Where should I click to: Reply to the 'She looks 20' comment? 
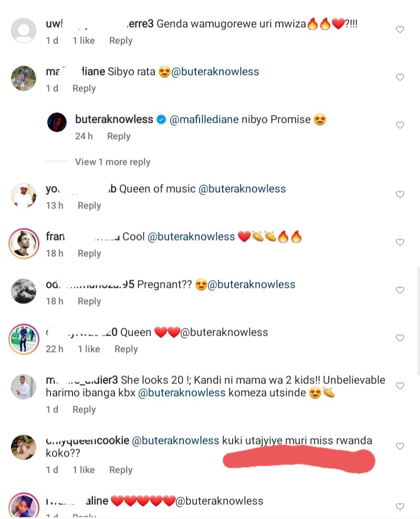click(x=84, y=409)
